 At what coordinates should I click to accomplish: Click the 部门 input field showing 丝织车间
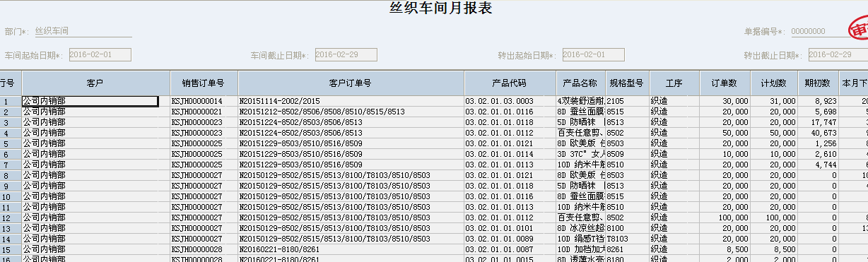(82, 31)
